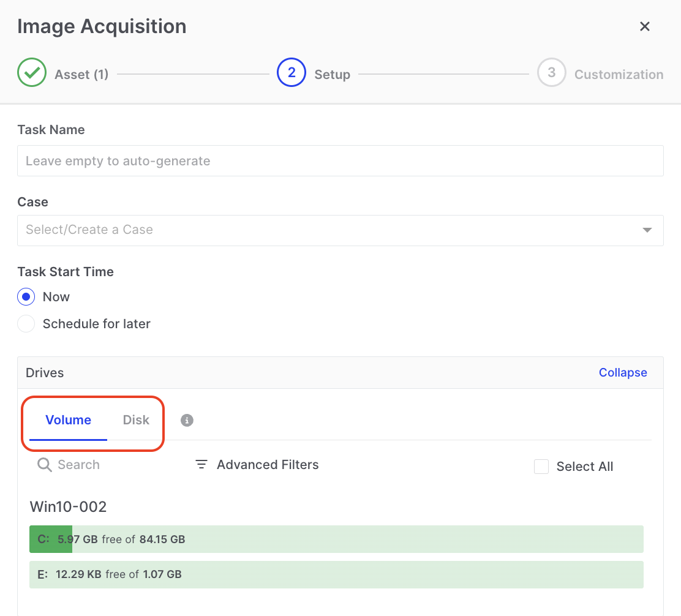The width and height of the screenshot is (681, 616).
Task: Click the Setup step number 2 circle
Action: pyautogui.click(x=292, y=73)
